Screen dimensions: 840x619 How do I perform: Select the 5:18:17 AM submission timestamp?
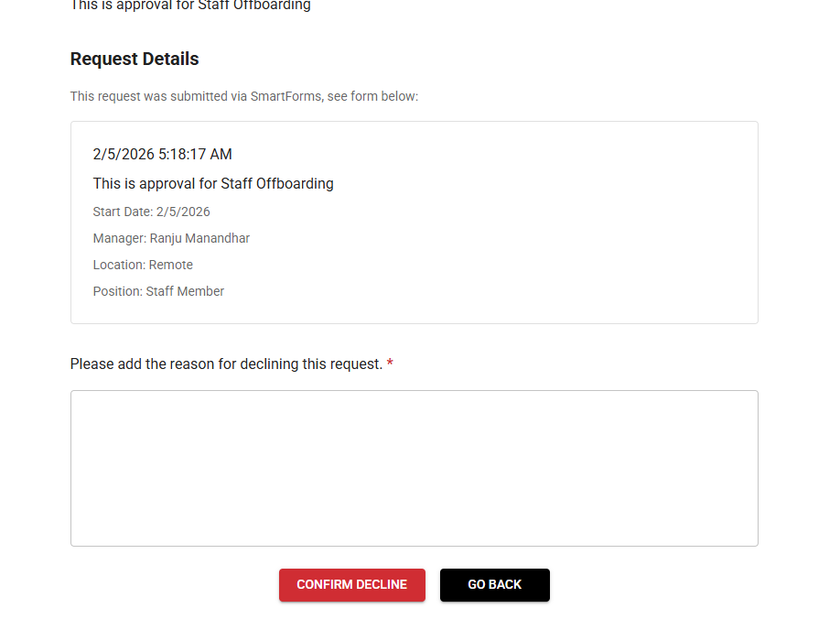[195, 155]
